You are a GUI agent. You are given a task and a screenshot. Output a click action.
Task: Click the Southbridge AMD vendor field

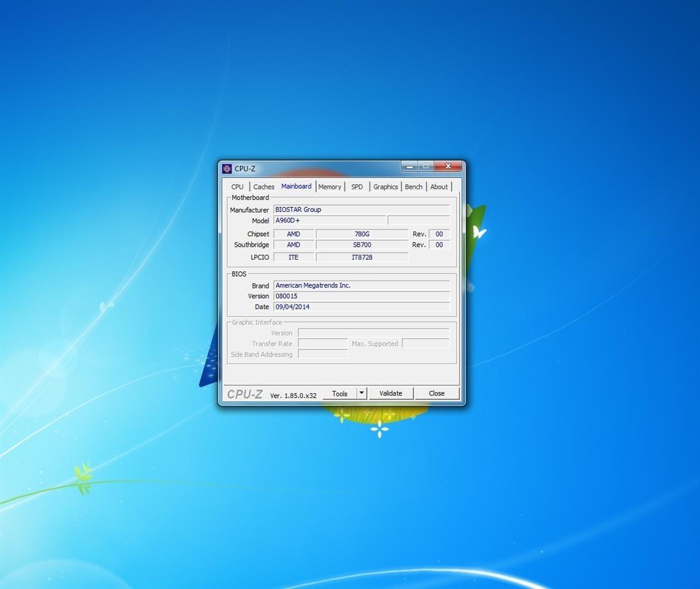click(294, 245)
